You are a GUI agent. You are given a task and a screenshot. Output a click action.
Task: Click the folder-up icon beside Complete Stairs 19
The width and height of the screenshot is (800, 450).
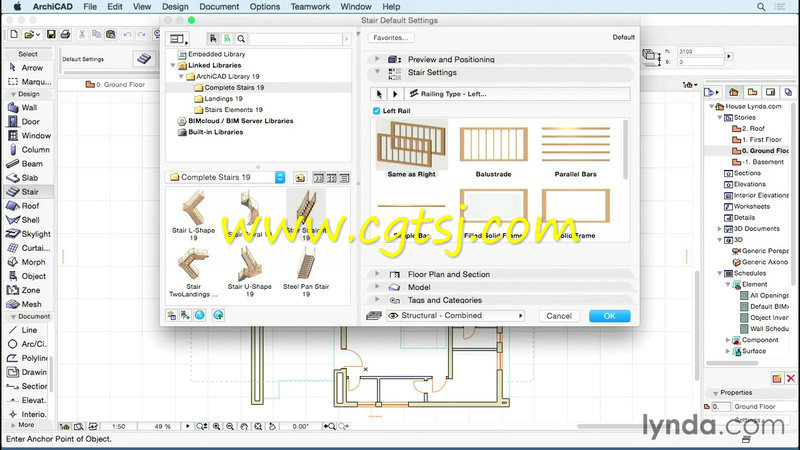click(300, 178)
